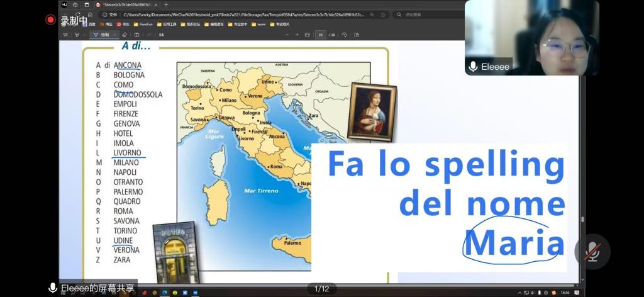
Task: Click the page number input field showing 26
Action: (x=320, y=35)
